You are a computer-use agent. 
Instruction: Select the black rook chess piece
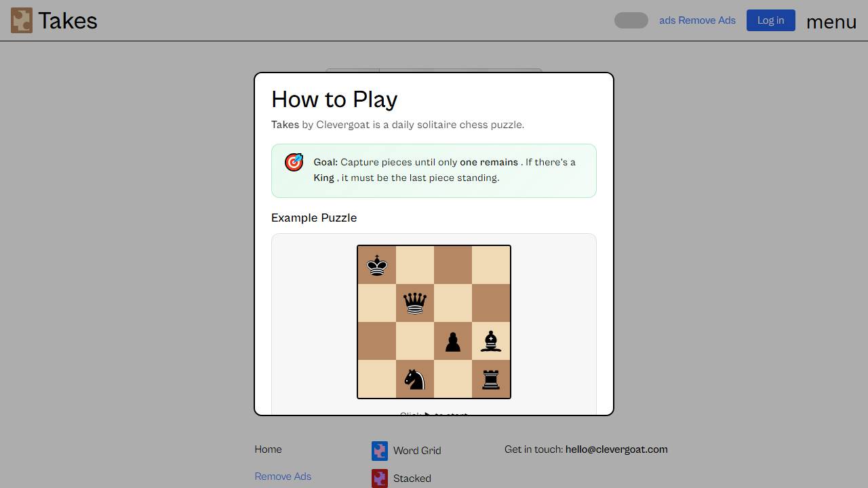[491, 380]
